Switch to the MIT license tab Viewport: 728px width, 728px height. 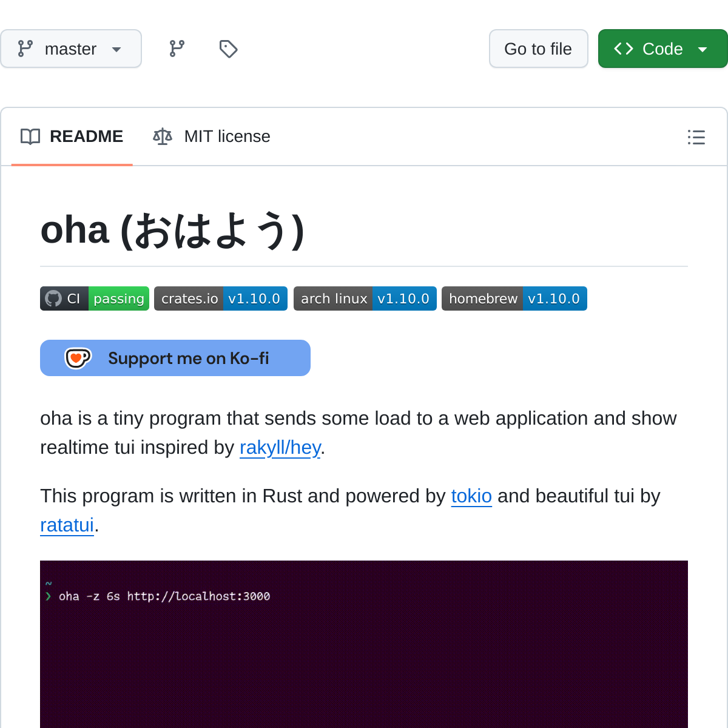pos(212,136)
